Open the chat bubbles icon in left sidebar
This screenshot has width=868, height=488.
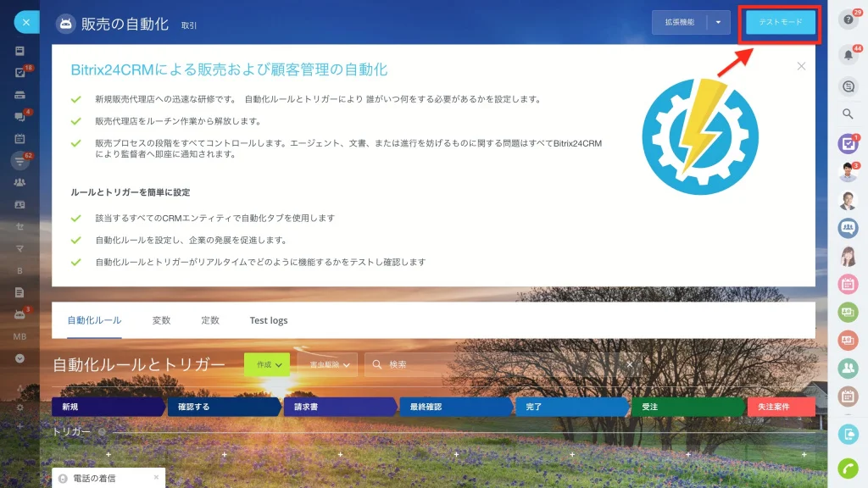point(20,117)
